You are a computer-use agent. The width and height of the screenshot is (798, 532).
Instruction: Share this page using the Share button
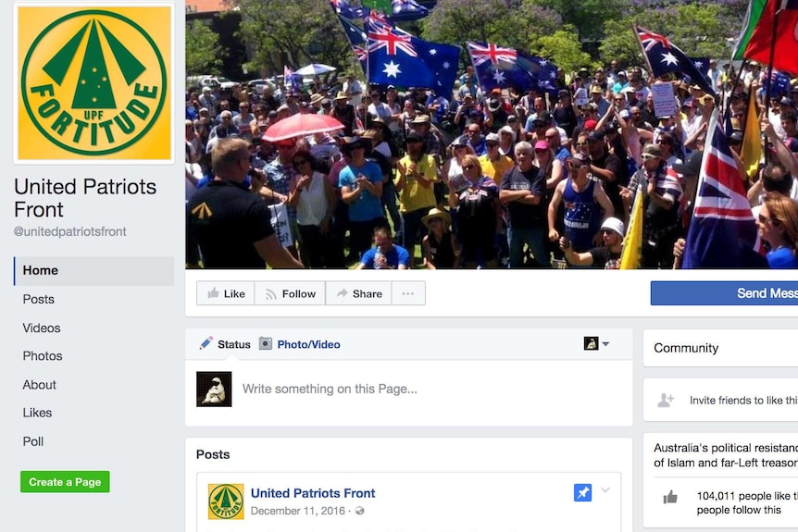point(359,293)
